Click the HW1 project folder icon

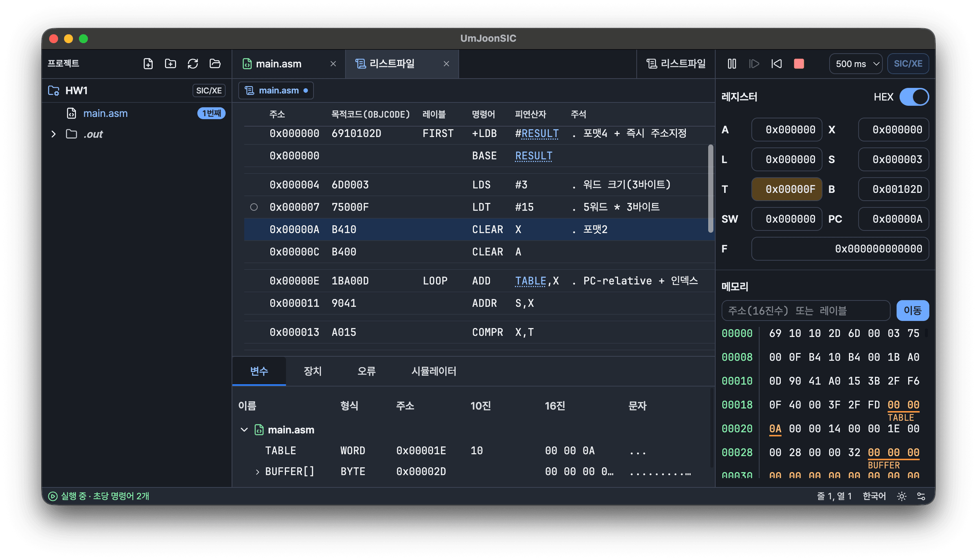point(53,90)
